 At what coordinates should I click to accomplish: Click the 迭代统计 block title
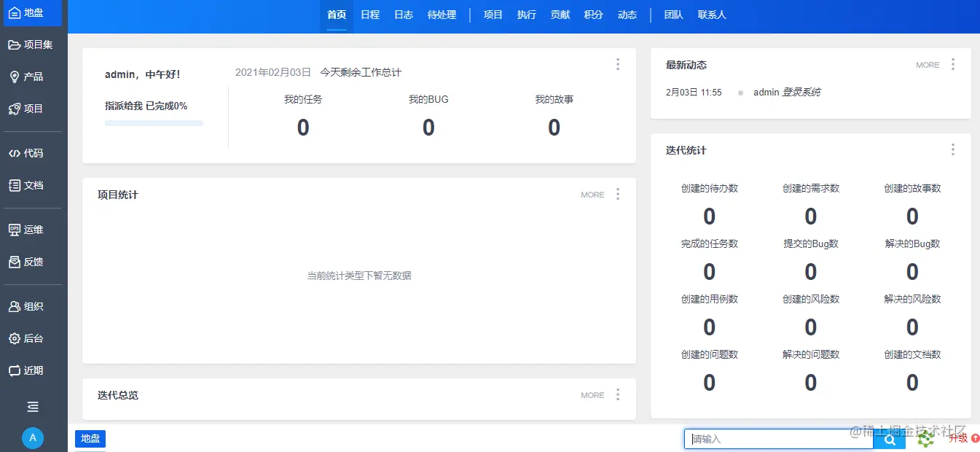pos(686,150)
